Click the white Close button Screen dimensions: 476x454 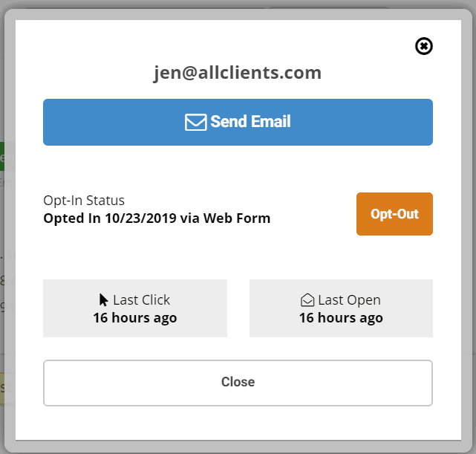[238, 383]
